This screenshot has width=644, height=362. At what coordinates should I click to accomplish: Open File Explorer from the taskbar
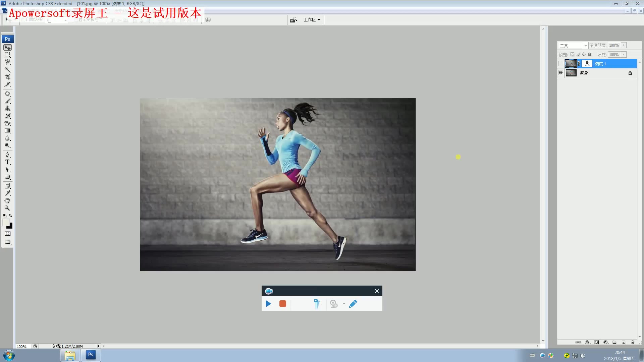70,355
